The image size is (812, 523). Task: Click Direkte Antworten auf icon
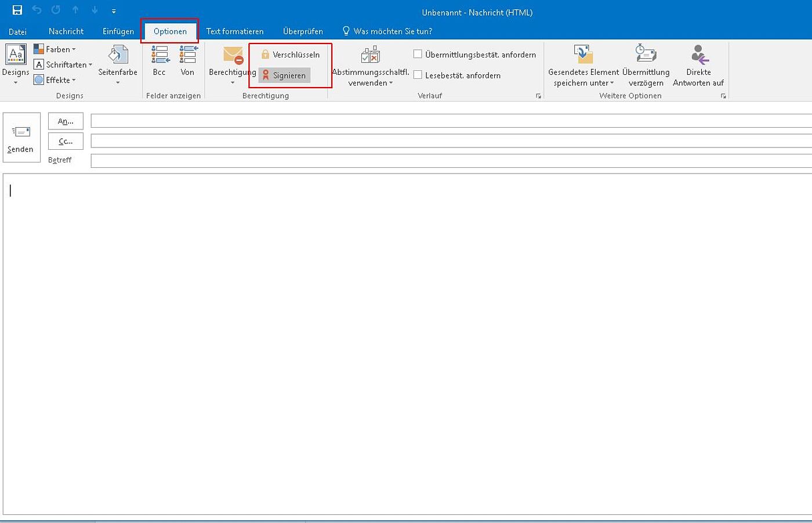[699, 55]
